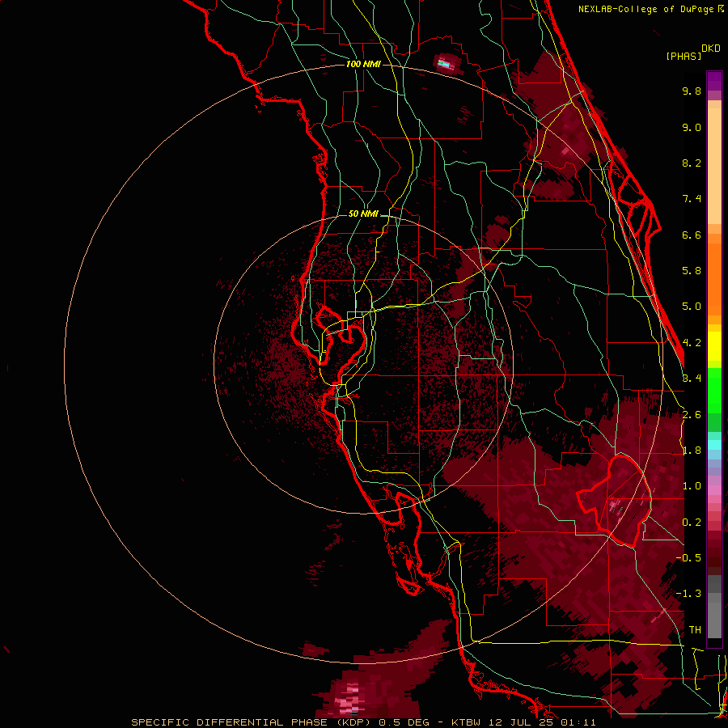Click the 7.4 value on color scale
The width and height of the screenshot is (728, 728).
[692, 199]
